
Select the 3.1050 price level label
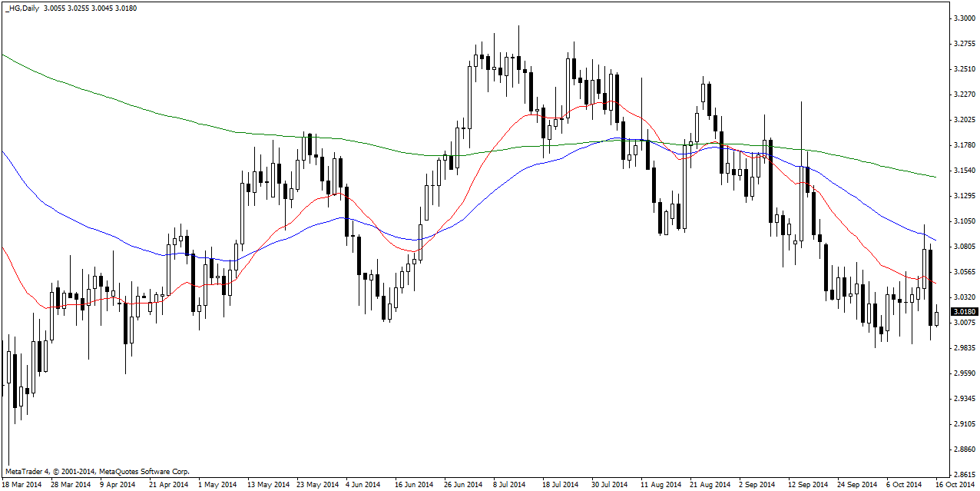(x=964, y=221)
